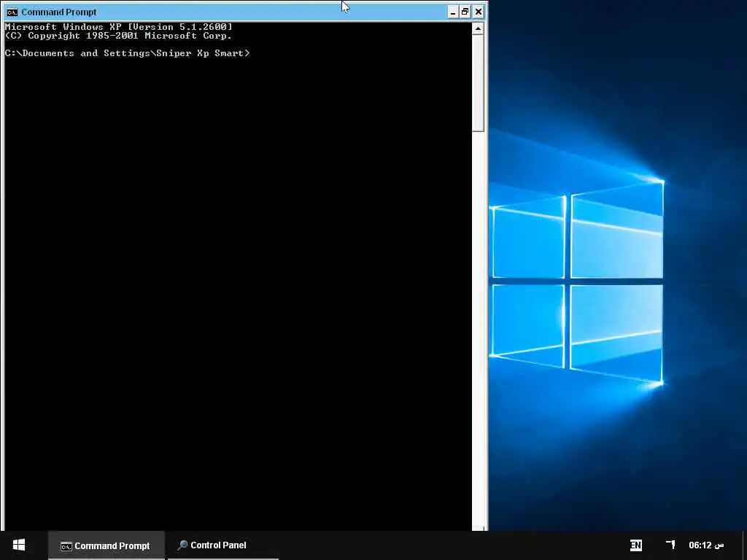
Task: Open the clock showing 06:12
Action: [706, 545]
